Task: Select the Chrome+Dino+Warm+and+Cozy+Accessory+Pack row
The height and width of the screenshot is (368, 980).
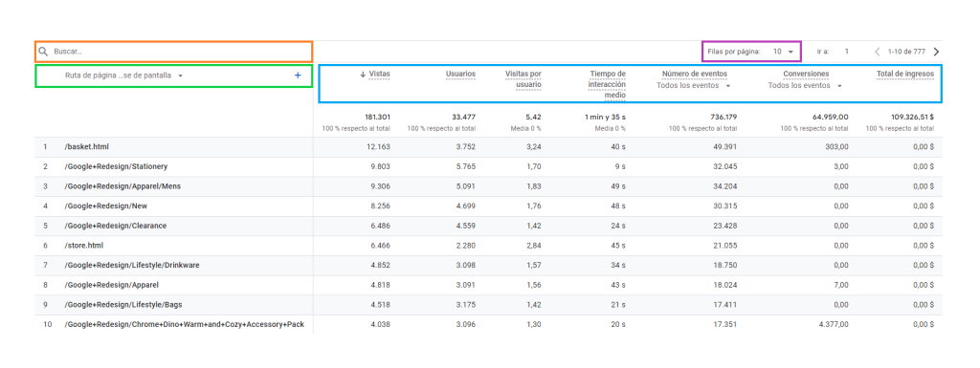Action: 488,325
